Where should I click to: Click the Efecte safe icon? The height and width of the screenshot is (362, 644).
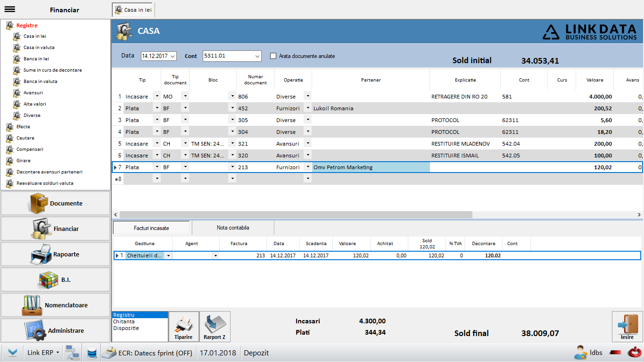(9, 127)
